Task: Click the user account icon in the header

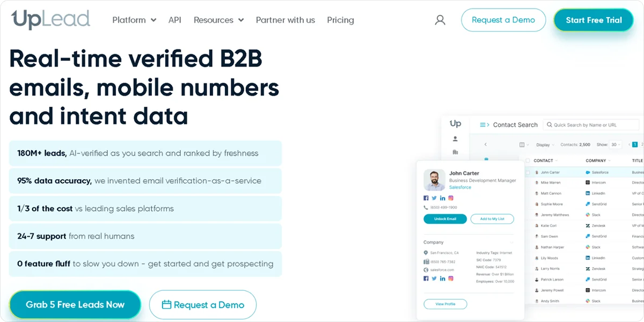Action: (x=440, y=20)
